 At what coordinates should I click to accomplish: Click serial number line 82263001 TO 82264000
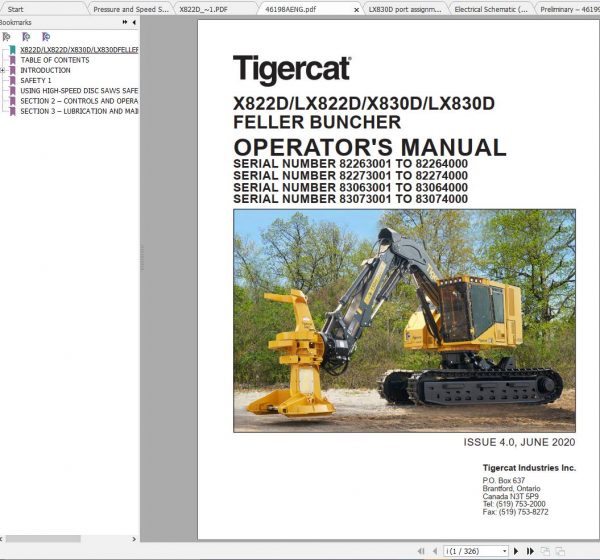coord(351,163)
